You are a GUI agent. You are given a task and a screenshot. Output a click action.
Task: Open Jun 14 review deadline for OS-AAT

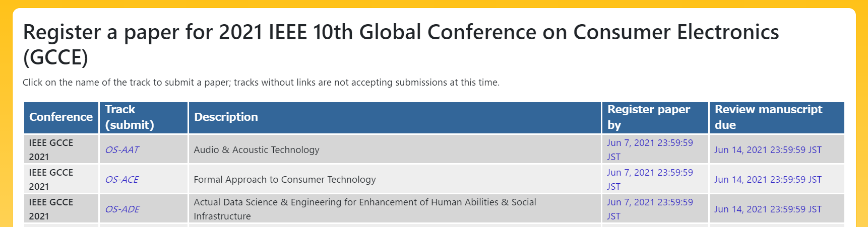768,149
